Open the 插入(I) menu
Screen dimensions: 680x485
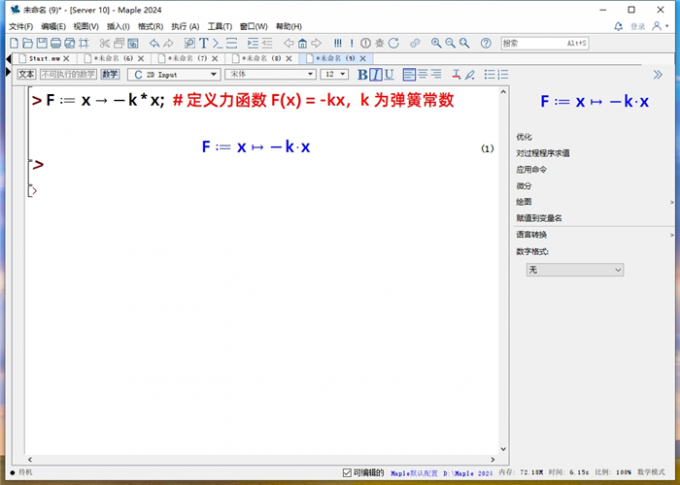pos(118,26)
